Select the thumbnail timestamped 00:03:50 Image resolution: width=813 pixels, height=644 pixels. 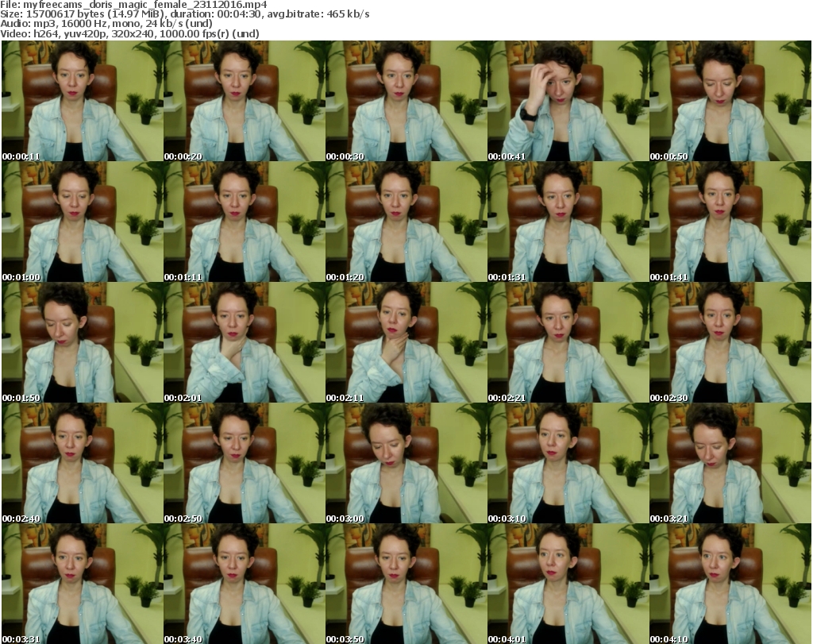pos(406,584)
